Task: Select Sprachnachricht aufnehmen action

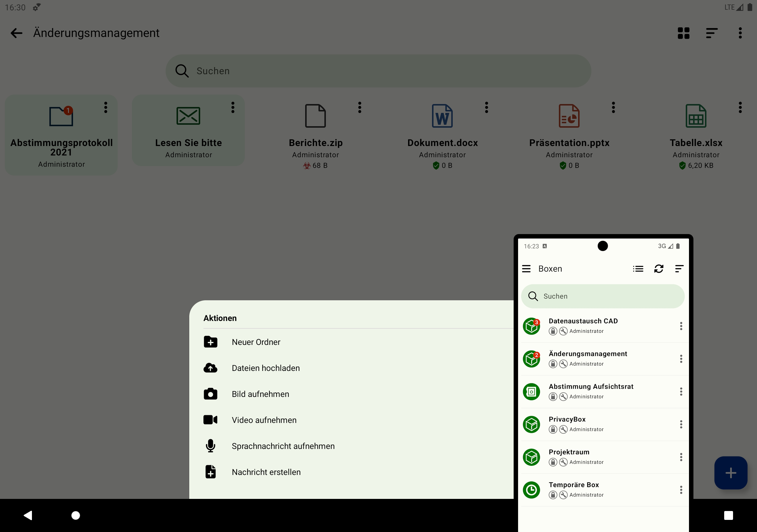Action: tap(352, 446)
